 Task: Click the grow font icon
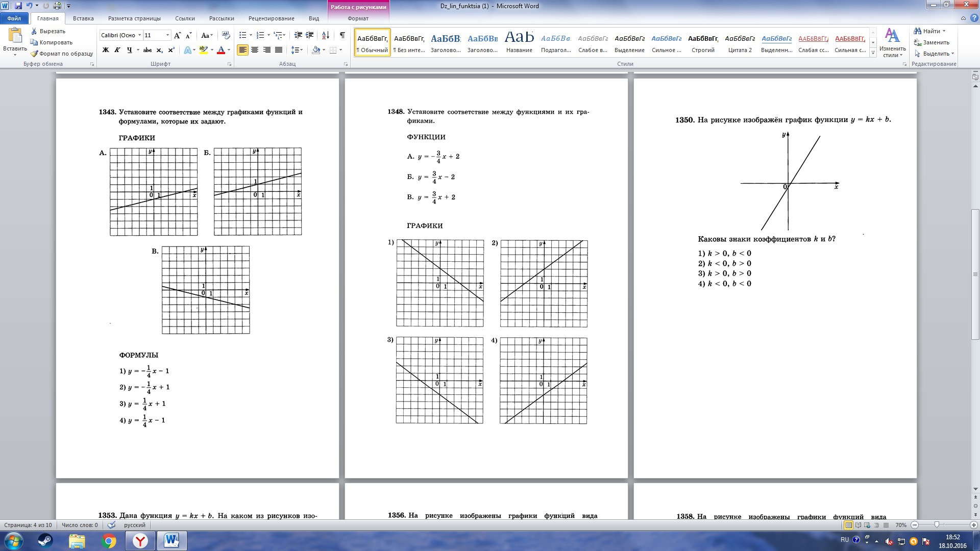coord(177,35)
